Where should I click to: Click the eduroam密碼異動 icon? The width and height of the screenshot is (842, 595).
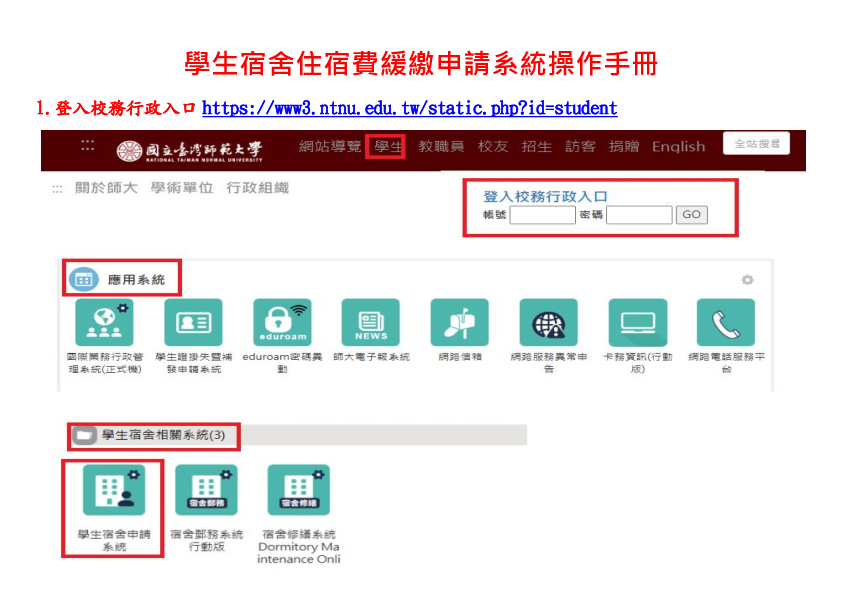pos(282,323)
